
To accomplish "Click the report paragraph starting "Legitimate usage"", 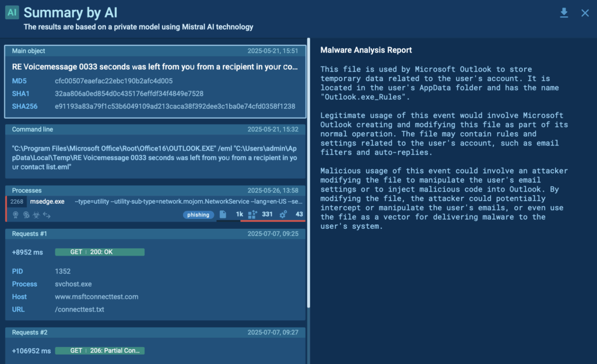I will pos(444,134).
